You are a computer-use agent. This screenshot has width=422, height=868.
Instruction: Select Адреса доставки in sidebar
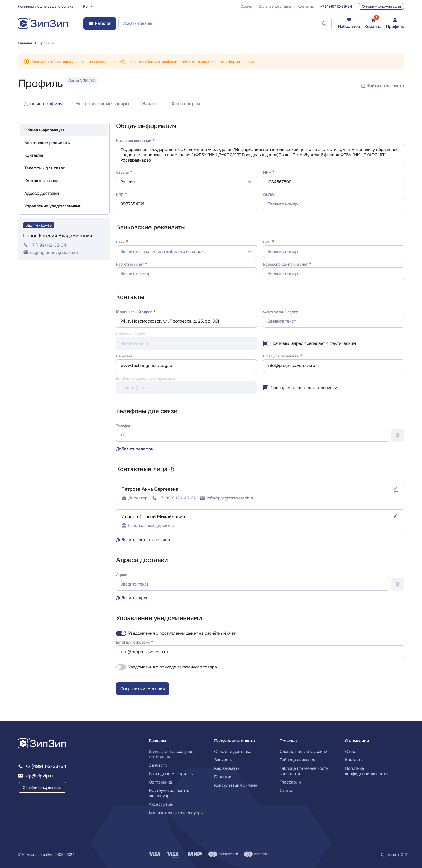(x=64, y=194)
